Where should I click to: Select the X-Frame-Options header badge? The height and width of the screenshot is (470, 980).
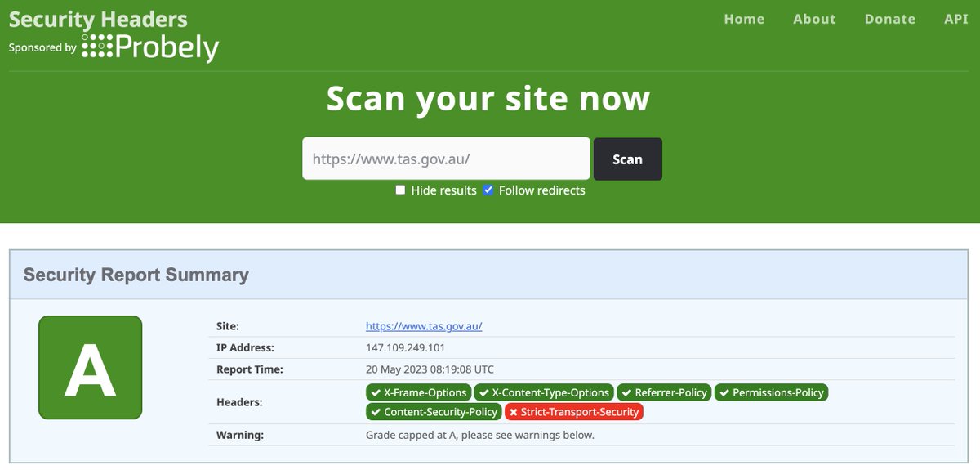click(x=418, y=392)
